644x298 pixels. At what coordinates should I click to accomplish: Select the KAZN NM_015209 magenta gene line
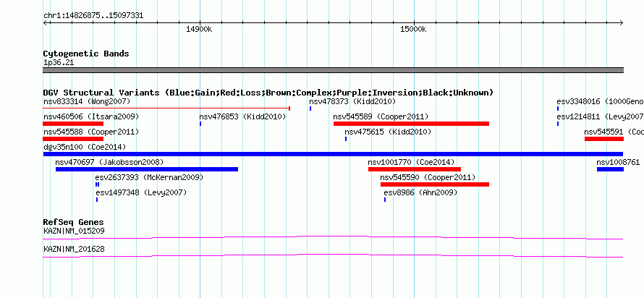pyautogui.click(x=333, y=237)
